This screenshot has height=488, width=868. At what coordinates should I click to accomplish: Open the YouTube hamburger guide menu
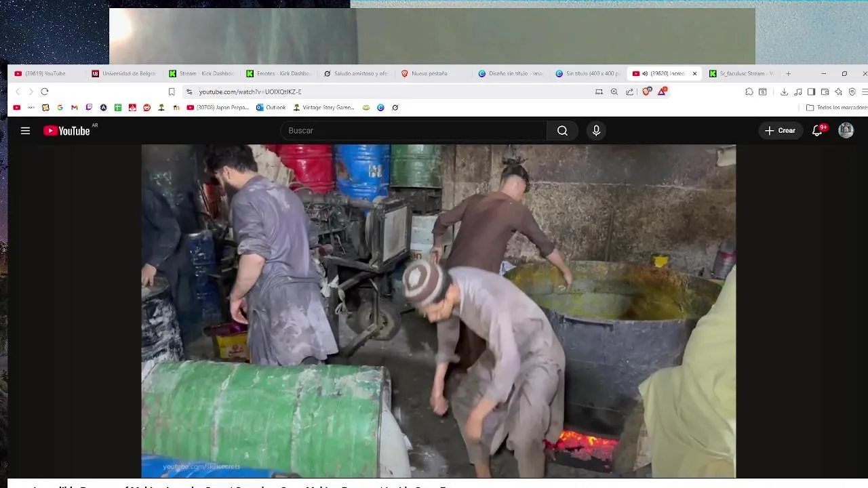coord(25,131)
